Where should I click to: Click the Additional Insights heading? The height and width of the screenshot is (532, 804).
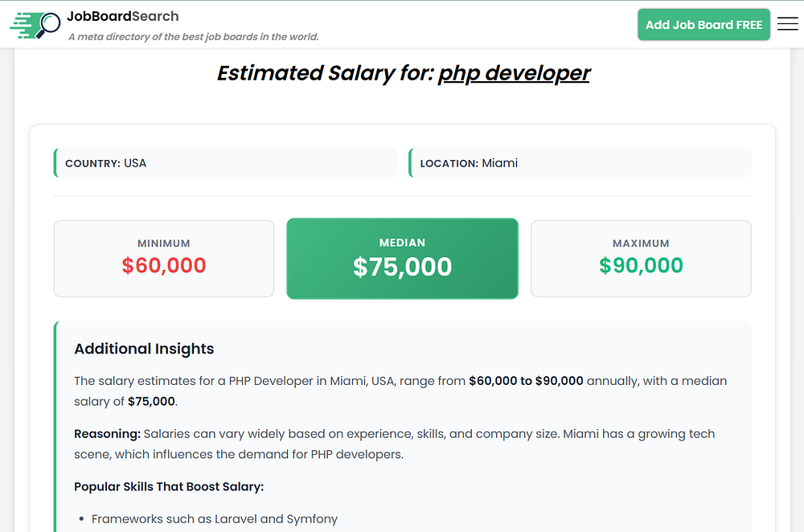coord(144,349)
